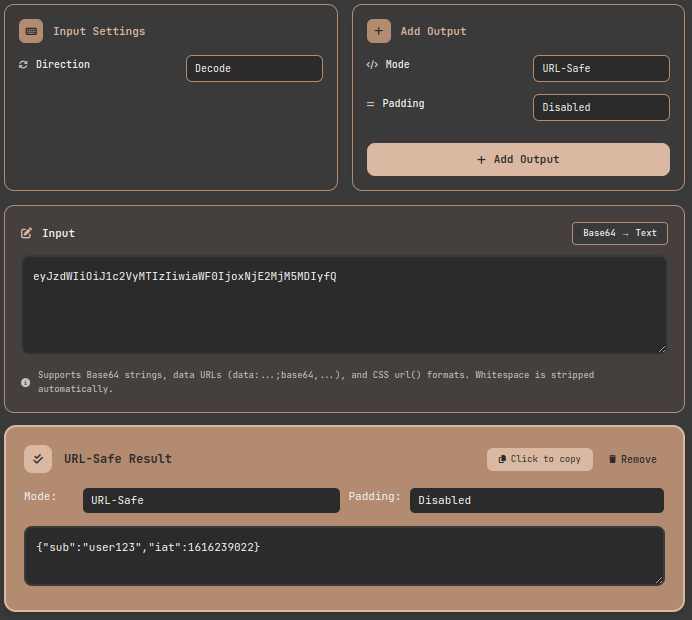Click the Click to copy button
The height and width of the screenshot is (620, 692).
[x=540, y=459]
